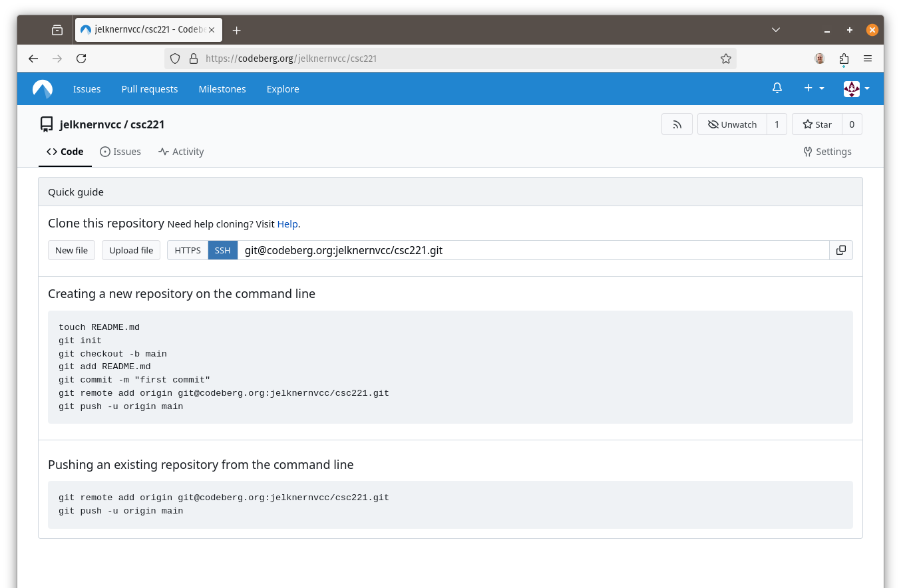Open the Firefox hamburger menu
The width and height of the screenshot is (901, 588).
(868, 59)
